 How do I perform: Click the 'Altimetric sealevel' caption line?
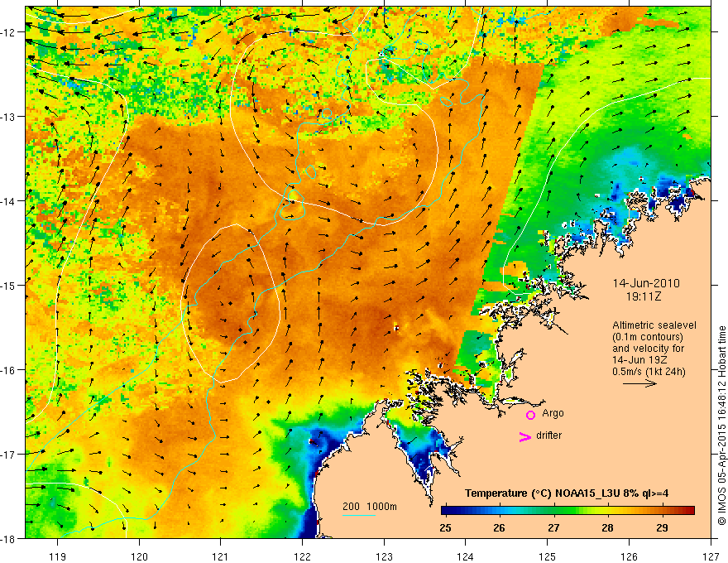coord(654,325)
